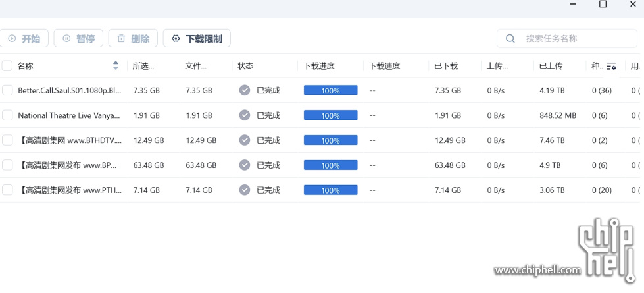The image size is (644, 293).
Task: Click the completed check icon for www.BTHDTV row
Action: 245,140
